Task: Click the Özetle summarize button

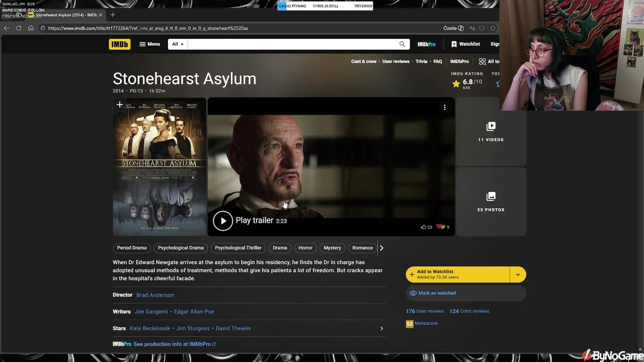Action: tap(453, 28)
